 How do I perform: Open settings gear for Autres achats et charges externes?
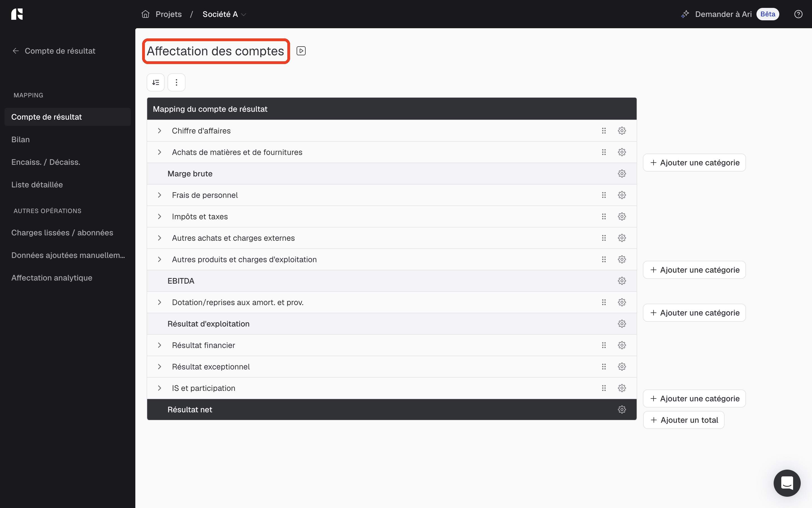(x=622, y=238)
